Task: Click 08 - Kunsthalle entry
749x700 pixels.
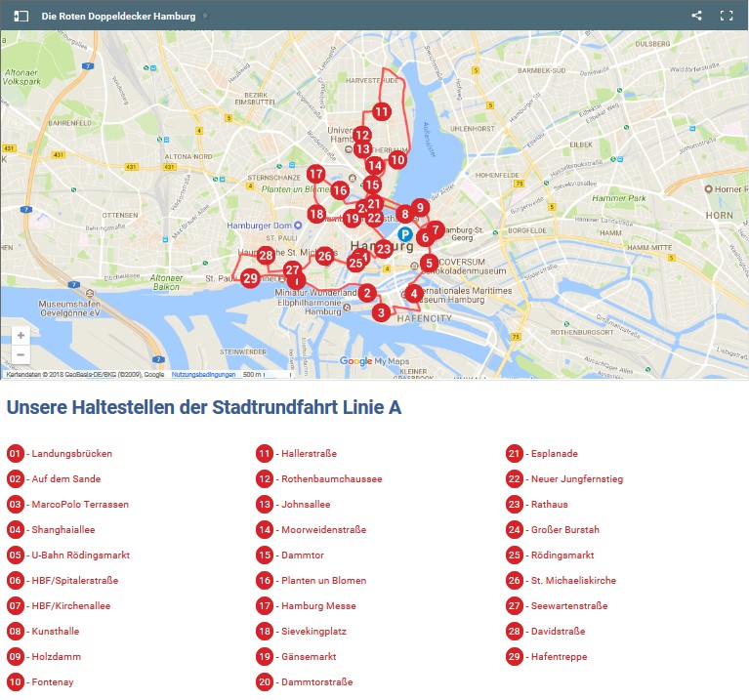Action: pyautogui.click(x=43, y=631)
